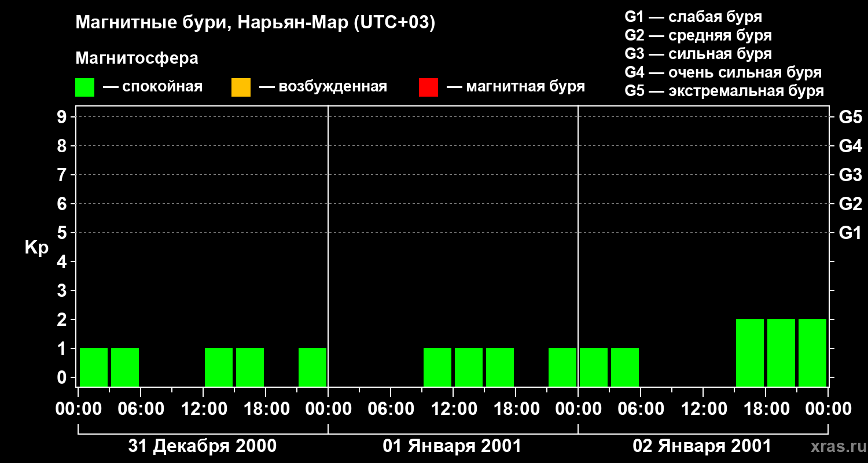
Task: Click the 'G1' label on the right axis
Action: [850, 233]
